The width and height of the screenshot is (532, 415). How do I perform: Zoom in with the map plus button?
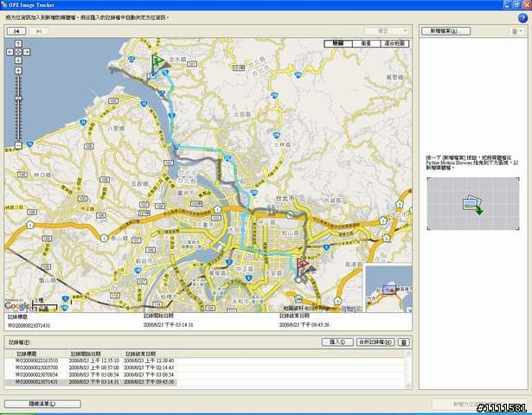pyautogui.click(x=18, y=71)
